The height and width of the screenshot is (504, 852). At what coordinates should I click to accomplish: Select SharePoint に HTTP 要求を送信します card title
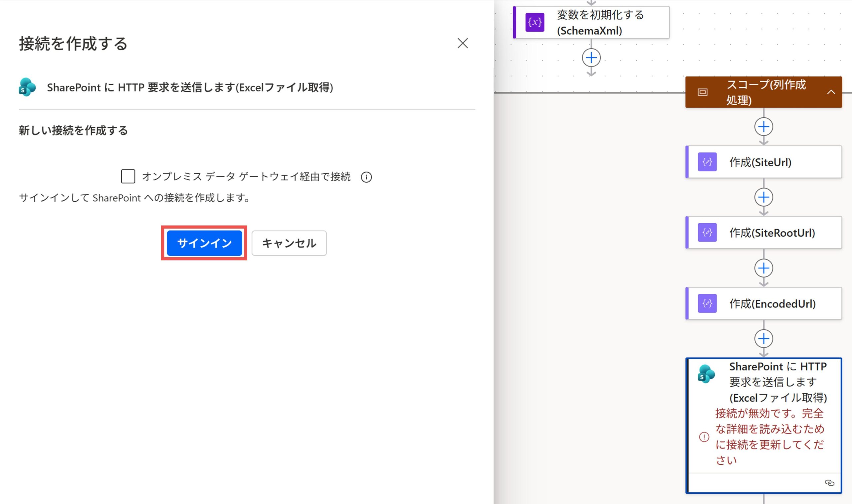[778, 382]
